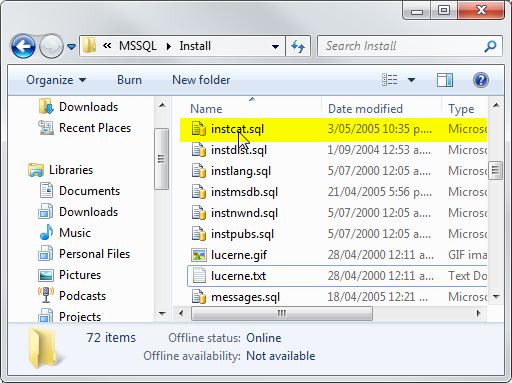The width and height of the screenshot is (512, 383).
Task: Open the Organize menu
Action: pos(56,80)
